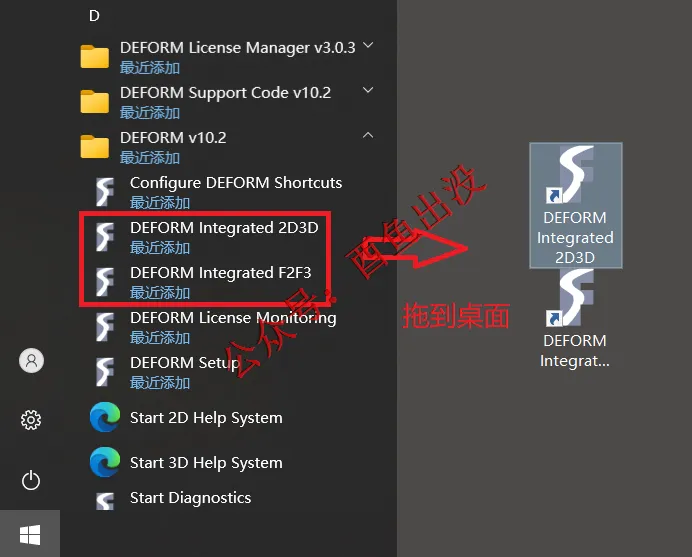Open Configure DEFORM Shortcuts entry text

[x=236, y=183]
